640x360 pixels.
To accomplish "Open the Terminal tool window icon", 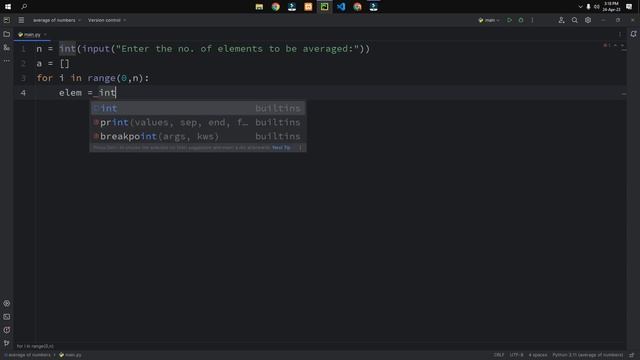I will (x=7, y=317).
